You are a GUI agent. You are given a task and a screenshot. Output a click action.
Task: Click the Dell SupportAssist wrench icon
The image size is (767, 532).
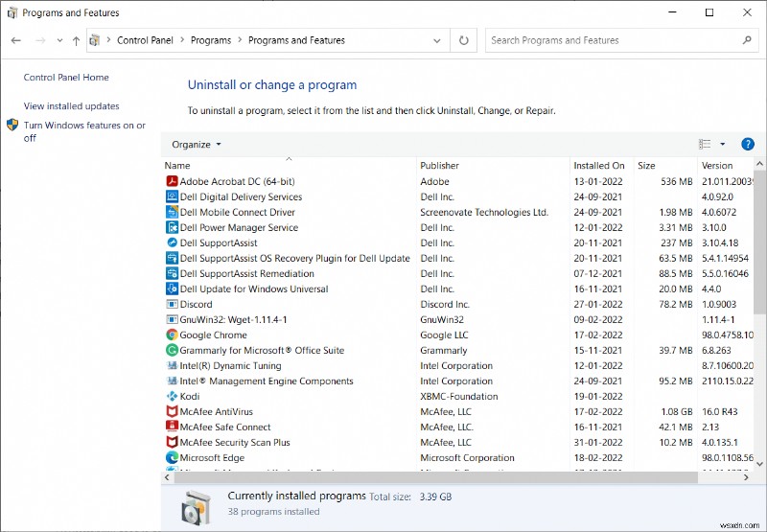point(172,243)
